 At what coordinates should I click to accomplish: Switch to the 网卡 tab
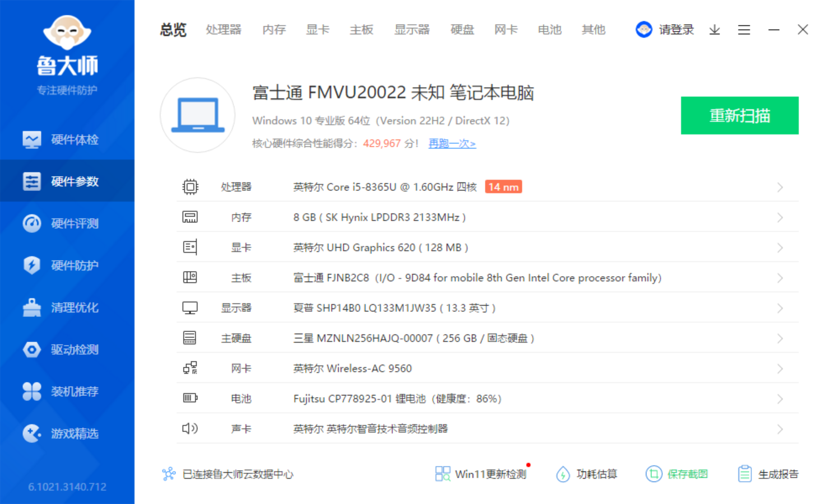coord(506,30)
